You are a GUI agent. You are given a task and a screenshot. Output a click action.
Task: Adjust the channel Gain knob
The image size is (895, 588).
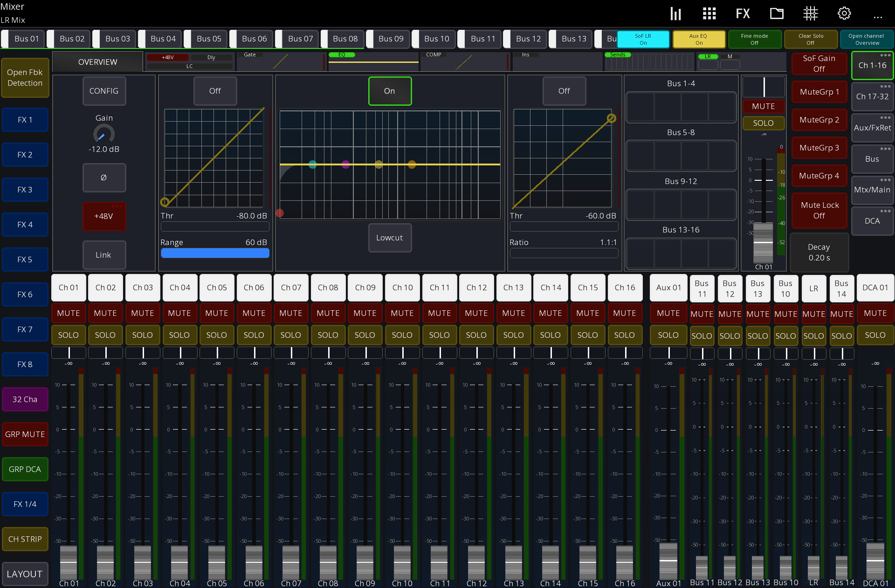tap(104, 134)
